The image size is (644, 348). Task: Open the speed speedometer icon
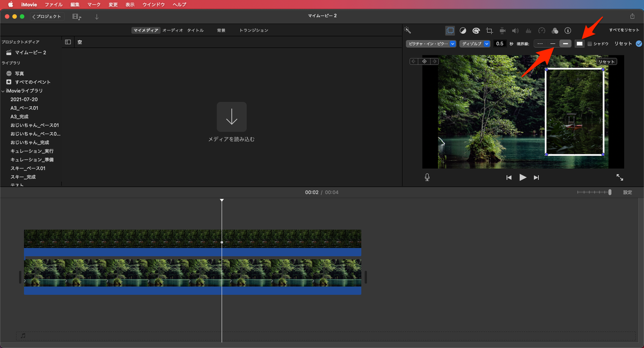point(542,31)
